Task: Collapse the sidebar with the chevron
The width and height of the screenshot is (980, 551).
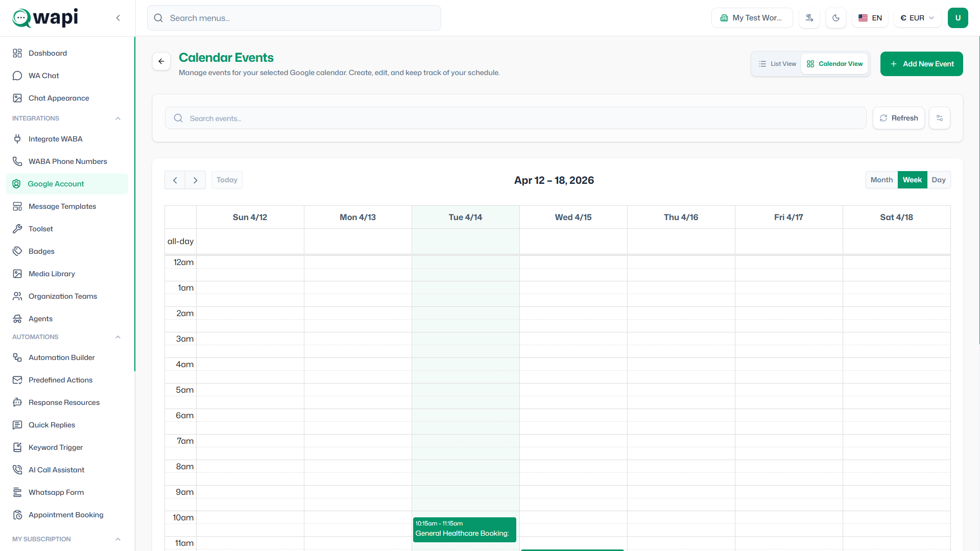Action: [x=118, y=18]
